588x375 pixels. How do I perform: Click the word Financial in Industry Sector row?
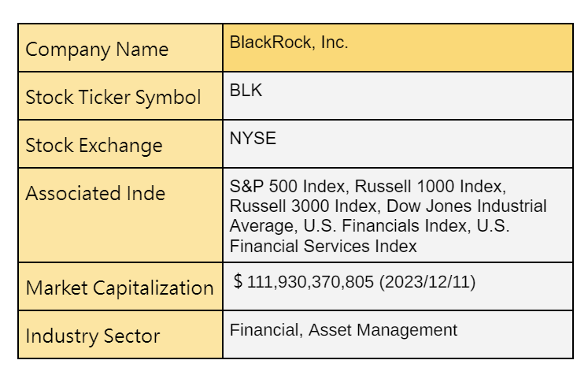[x=263, y=330]
